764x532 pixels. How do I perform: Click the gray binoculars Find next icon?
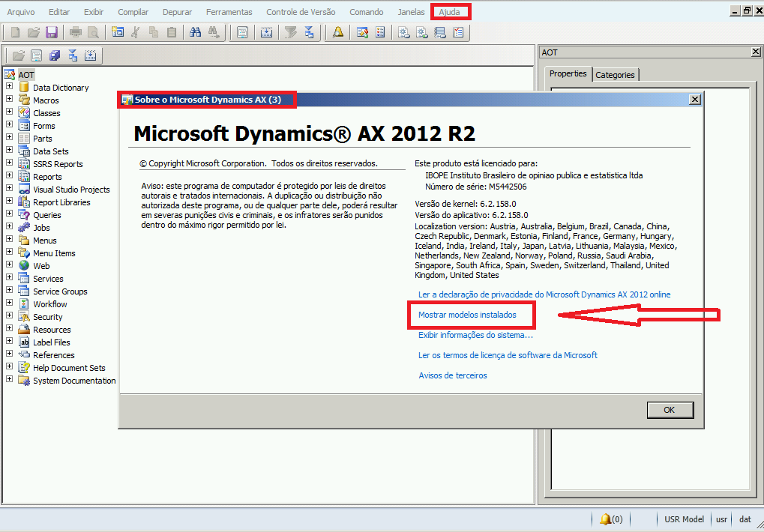pyautogui.click(x=214, y=33)
